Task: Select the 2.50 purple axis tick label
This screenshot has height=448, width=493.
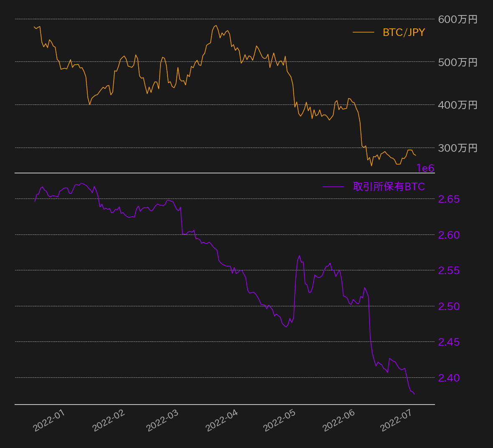Action: point(449,306)
